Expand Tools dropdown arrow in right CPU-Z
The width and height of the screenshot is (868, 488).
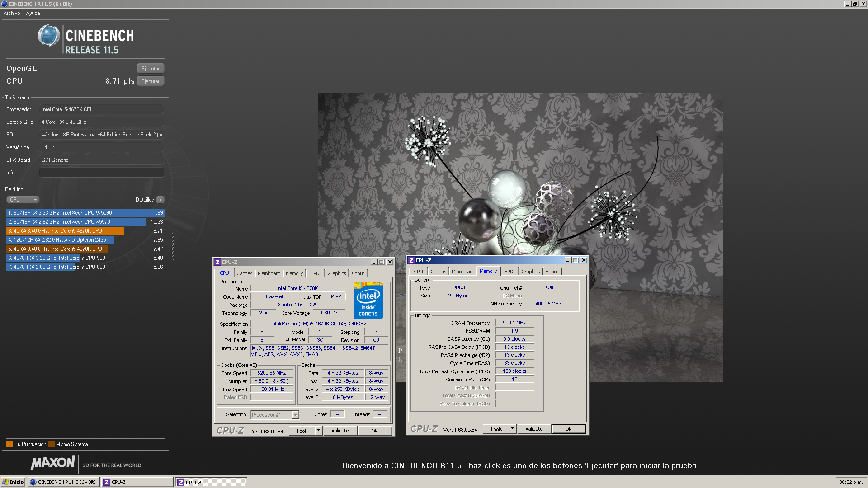512,429
